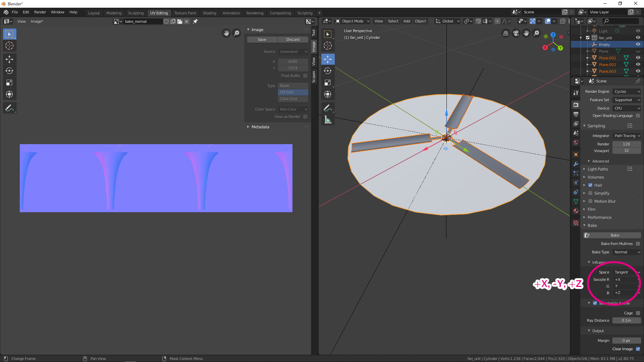Click the Discard button

(293, 40)
